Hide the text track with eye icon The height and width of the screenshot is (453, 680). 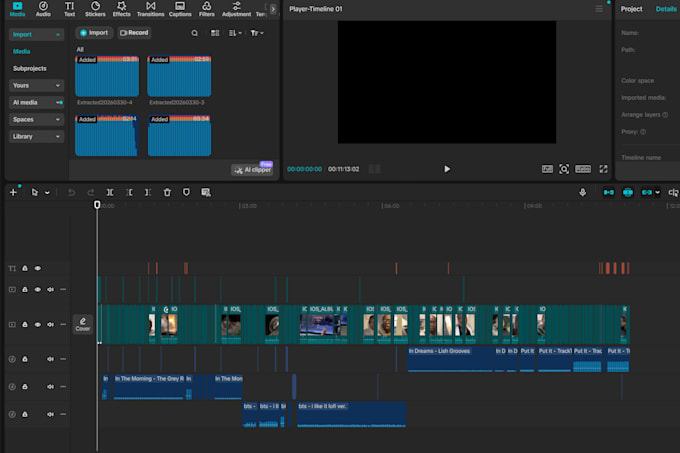[38, 268]
